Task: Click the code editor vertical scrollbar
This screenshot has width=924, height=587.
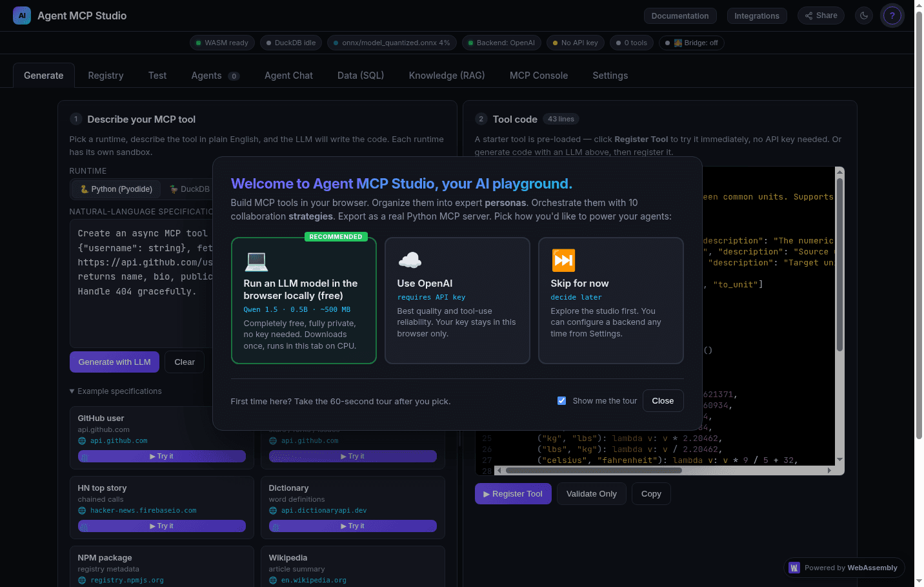Action: pyautogui.click(x=839, y=265)
